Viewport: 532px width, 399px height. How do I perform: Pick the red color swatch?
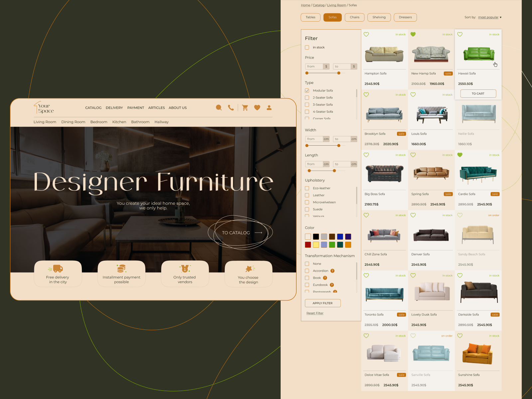pyautogui.click(x=308, y=245)
